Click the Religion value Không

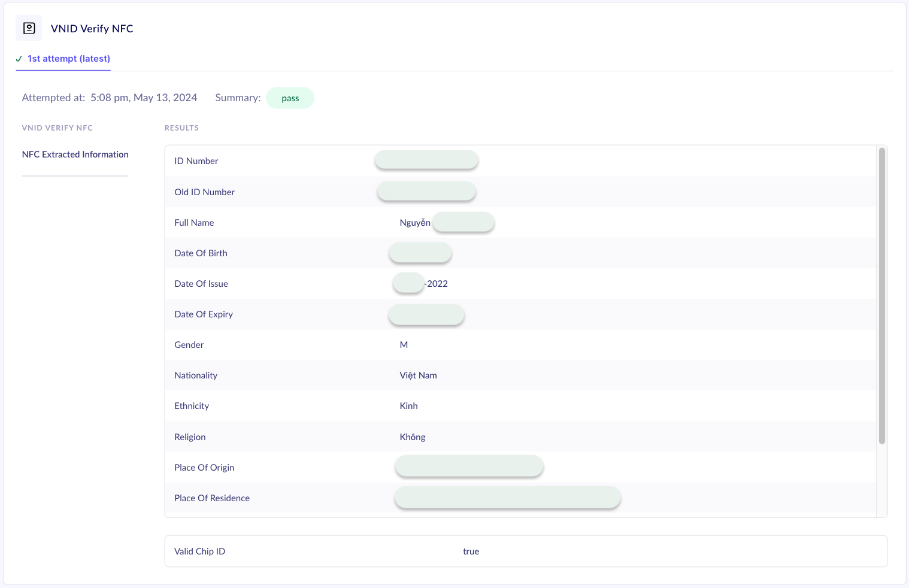point(412,437)
